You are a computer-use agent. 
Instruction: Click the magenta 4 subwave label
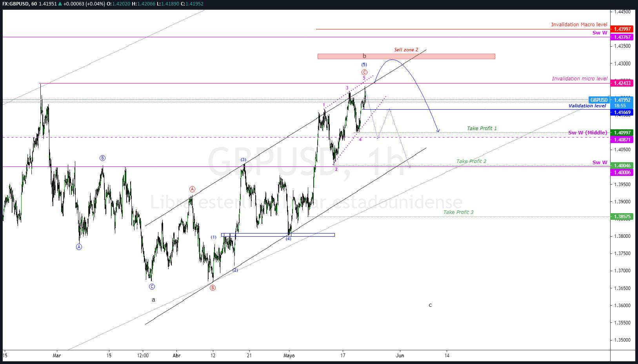[360, 139]
